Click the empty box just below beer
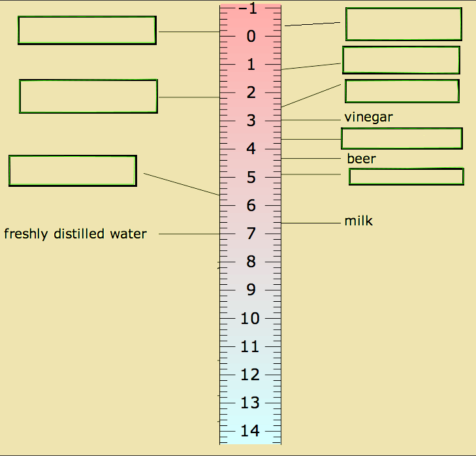Image resolution: width=476 pixels, height=456 pixels. pyautogui.click(x=406, y=176)
